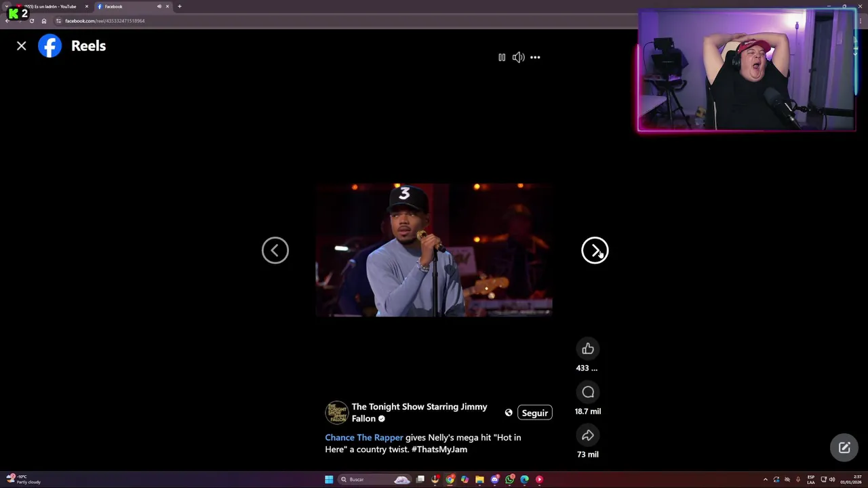
Task: Open WhatsApp from the taskbar
Action: (x=509, y=480)
